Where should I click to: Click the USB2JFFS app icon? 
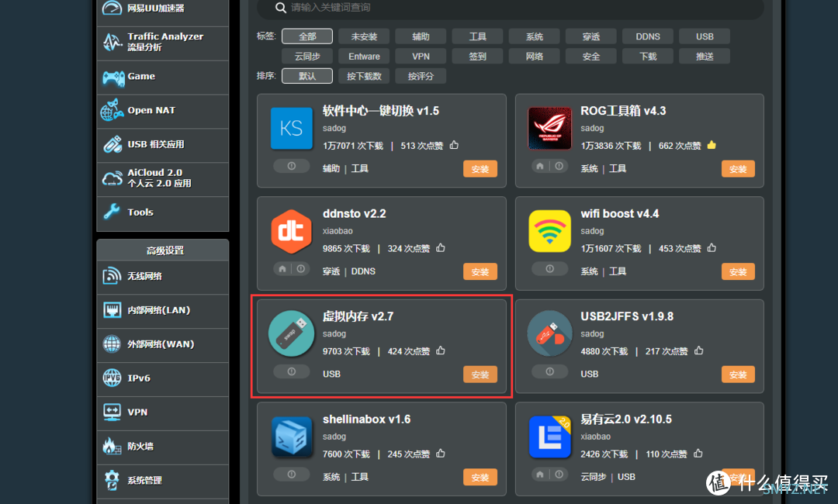point(549,333)
